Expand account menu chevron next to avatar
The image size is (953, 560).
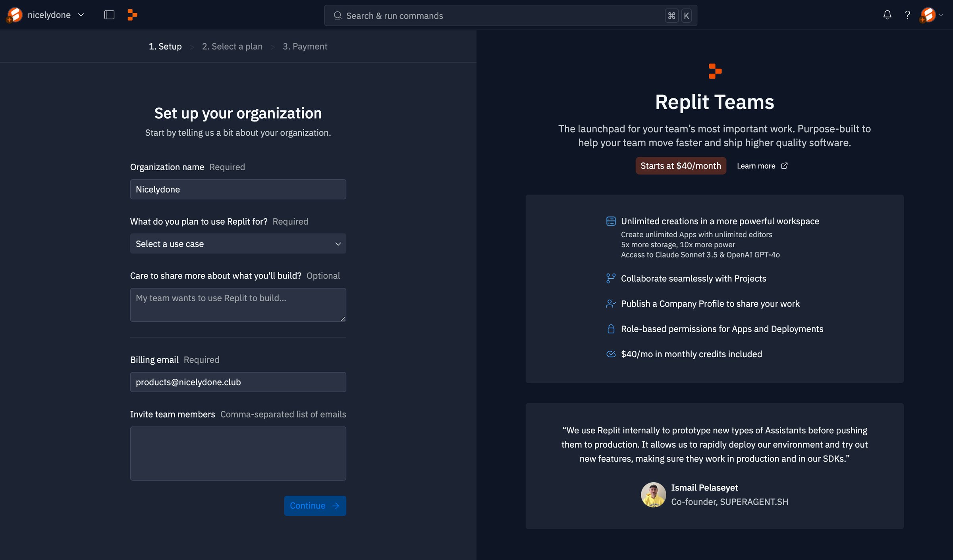(941, 15)
